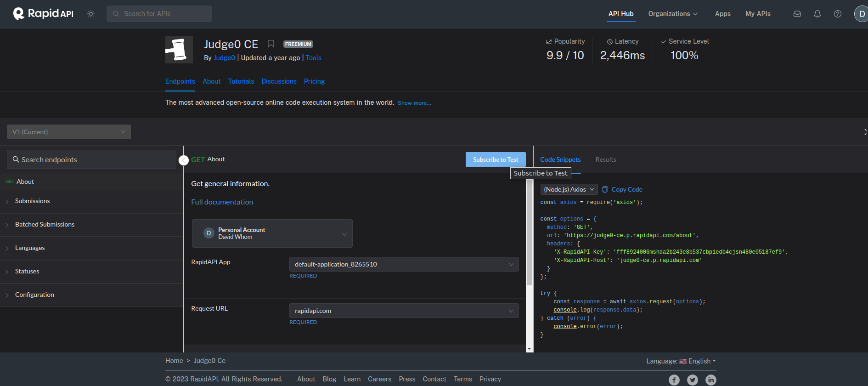The height and width of the screenshot is (386, 868).
Task: Open My APIs in the top navigation
Action: (758, 14)
